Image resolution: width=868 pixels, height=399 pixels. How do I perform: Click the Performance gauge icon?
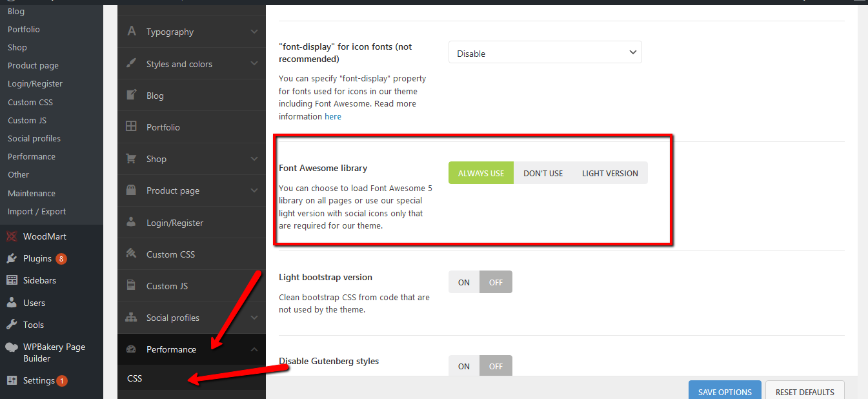coord(132,349)
